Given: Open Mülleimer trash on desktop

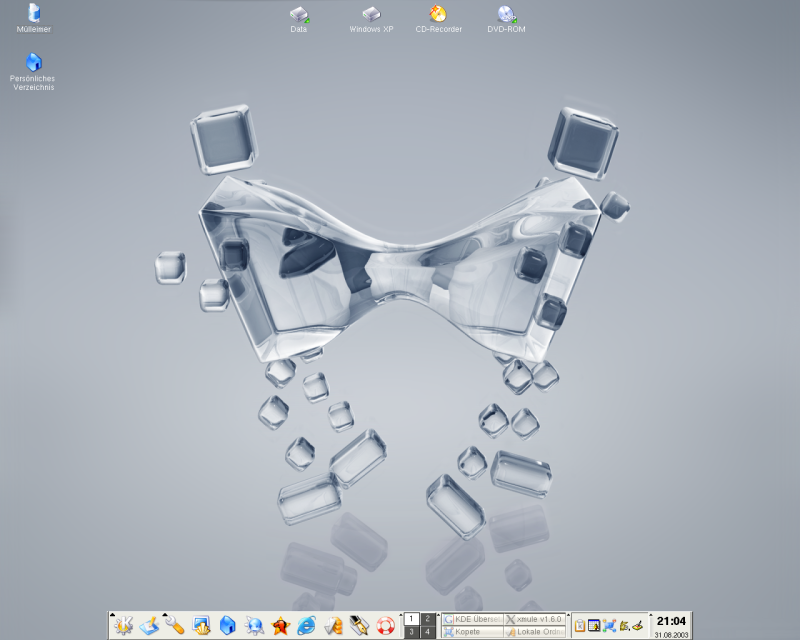Looking at the screenshot, I should click(33, 14).
